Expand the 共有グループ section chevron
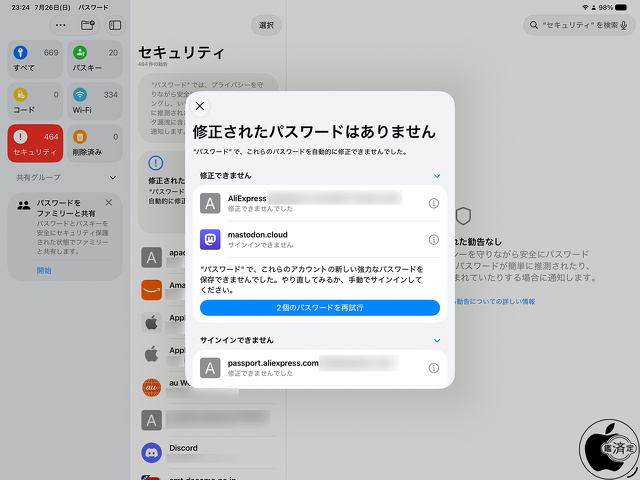Viewport: 640px width, 480px height. click(x=113, y=178)
